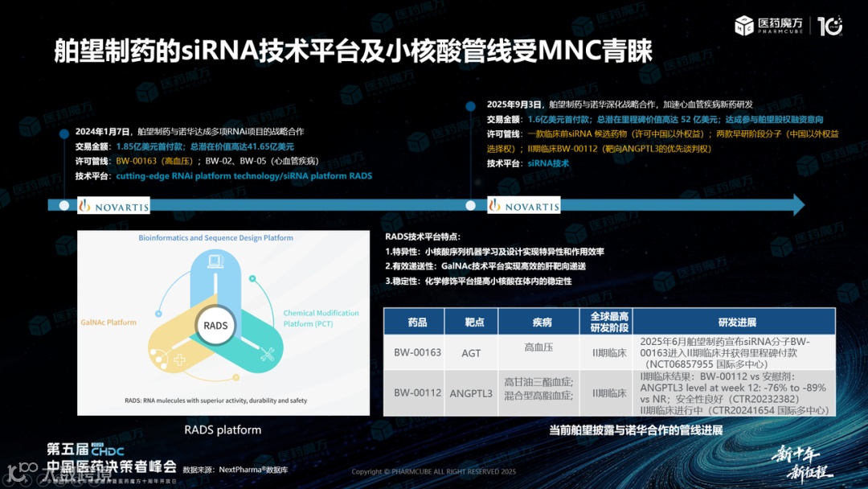The width and height of the screenshot is (868, 489).
Task: Click the RADS platform diagram image
Action: tap(223, 323)
